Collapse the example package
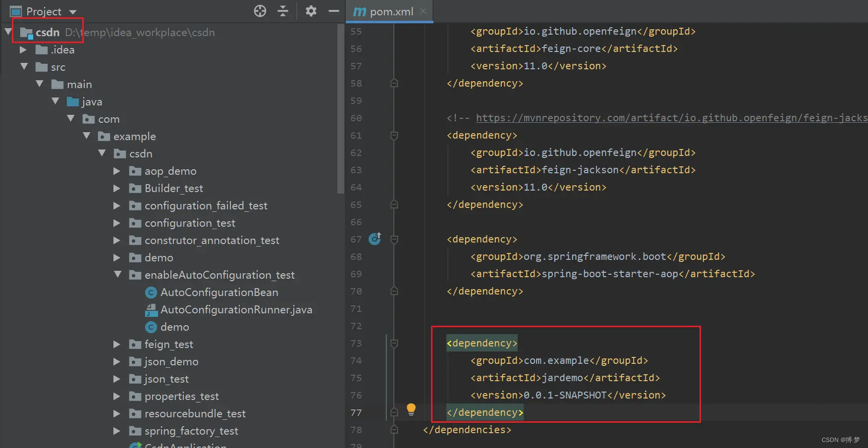Screen dimensions: 868x448 point(87,136)
